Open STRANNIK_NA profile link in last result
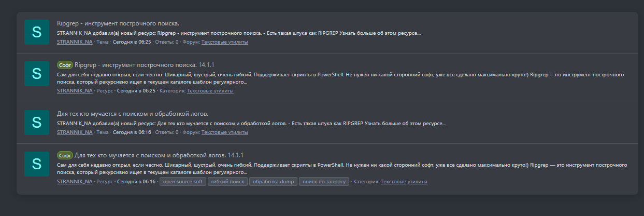The height and width of the screenshot is (216, 644). coord(75,182)
